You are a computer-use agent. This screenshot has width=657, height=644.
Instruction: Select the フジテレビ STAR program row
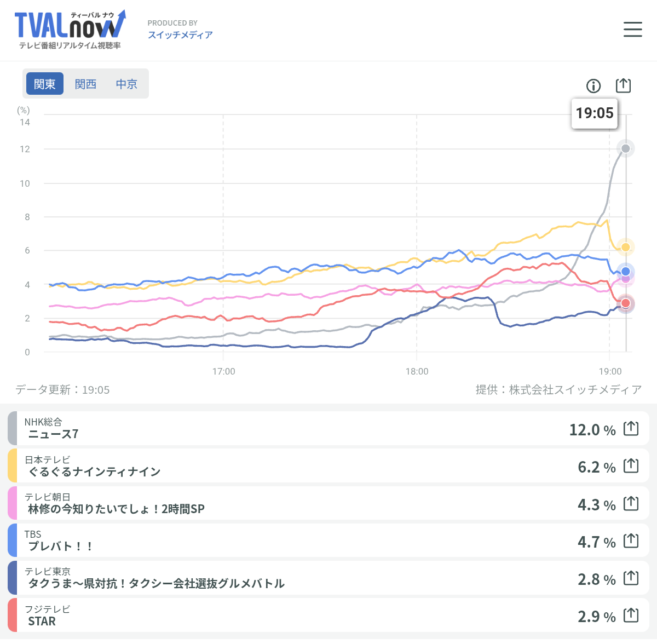(x=274, y=616)
